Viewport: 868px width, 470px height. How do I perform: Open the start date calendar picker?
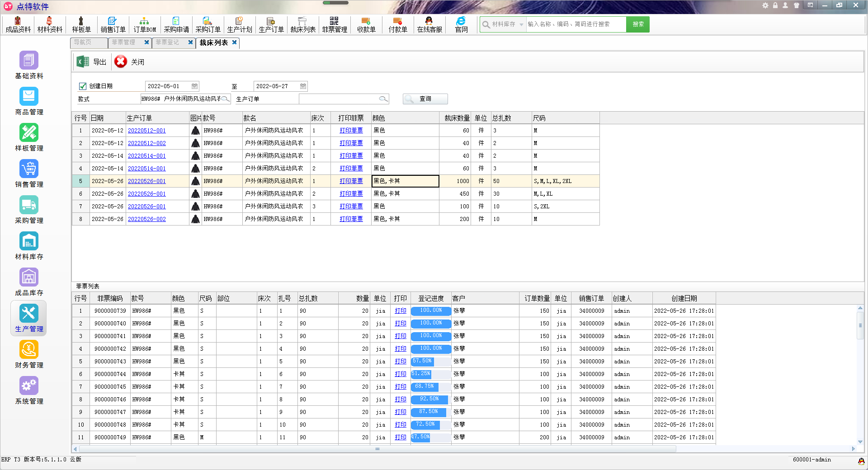click(x=194, y=86)
